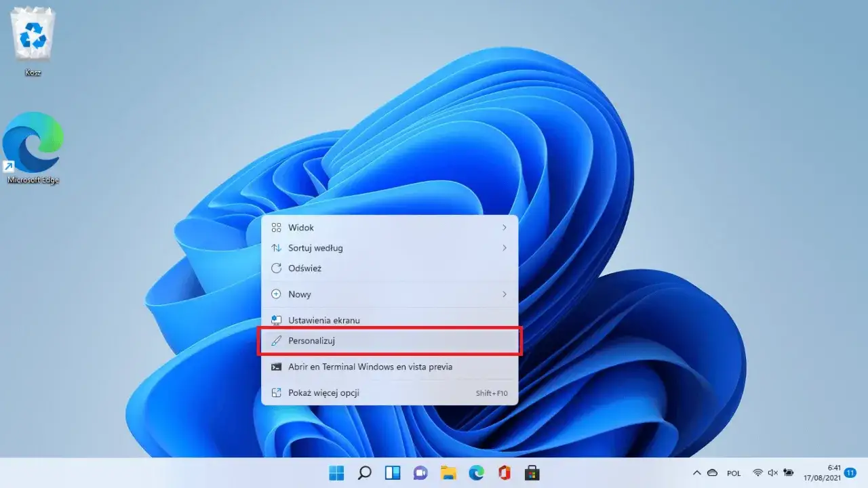Expand the Sortuj według submenu
This screenshot has width=868, height=488.
tap(390, 248)
